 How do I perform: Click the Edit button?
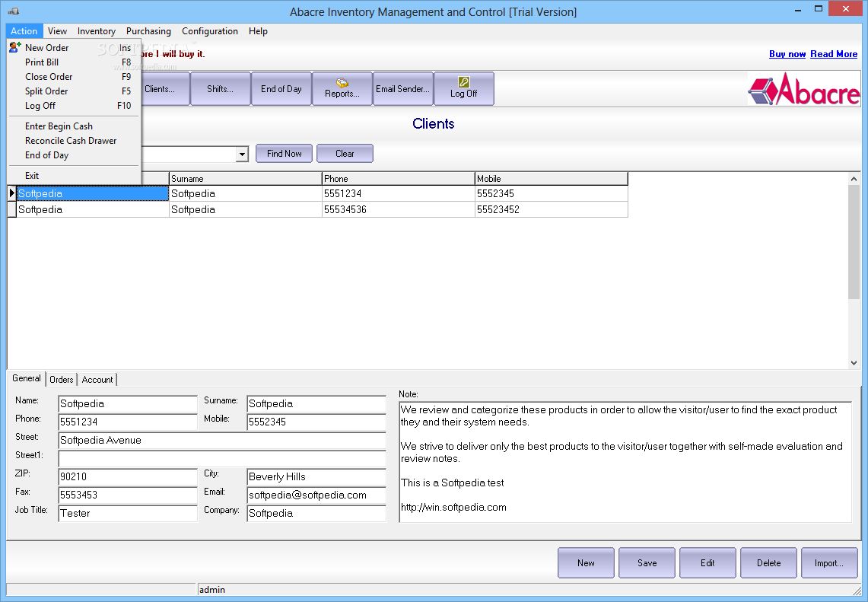(707, 562)
